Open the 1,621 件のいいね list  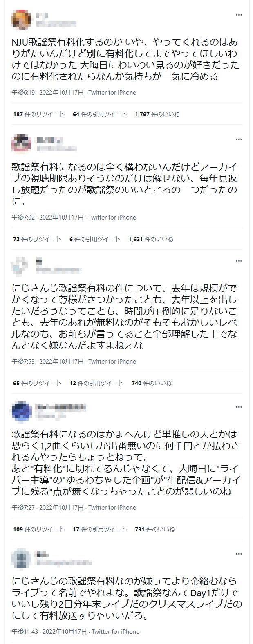coord(150,239)
